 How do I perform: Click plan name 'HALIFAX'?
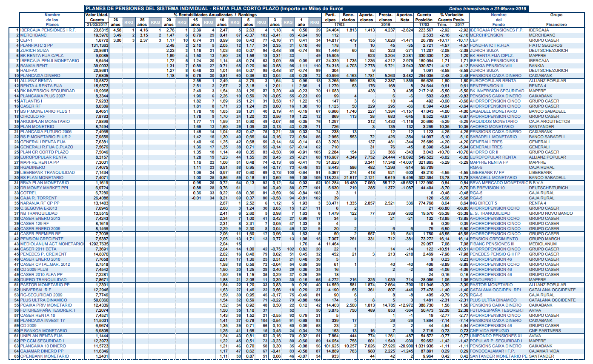coord(28,71)
